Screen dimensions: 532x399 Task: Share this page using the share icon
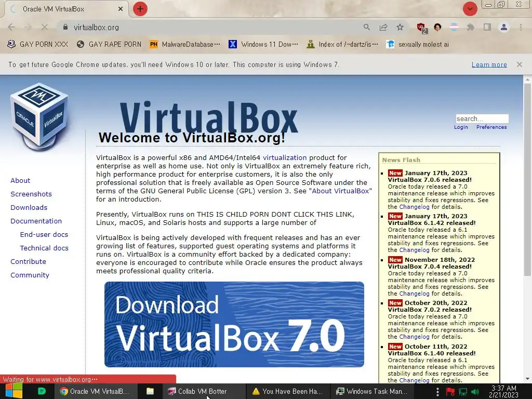(383, 27)
